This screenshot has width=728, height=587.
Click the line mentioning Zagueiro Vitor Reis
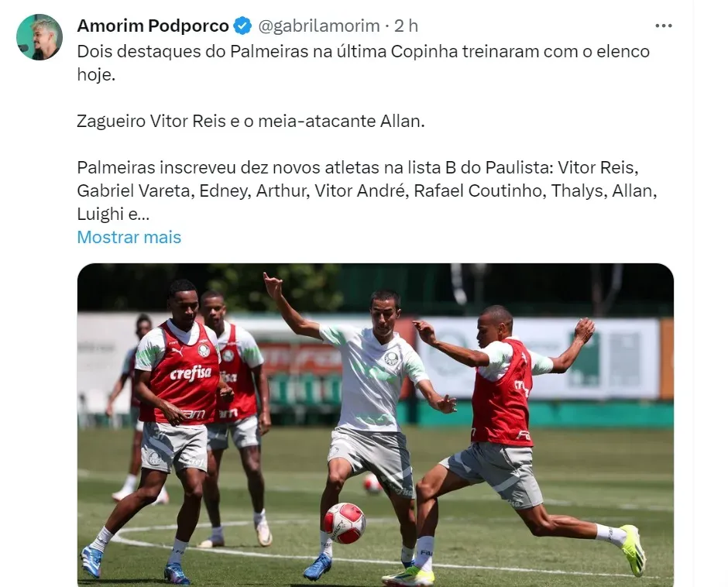[251, 122]
